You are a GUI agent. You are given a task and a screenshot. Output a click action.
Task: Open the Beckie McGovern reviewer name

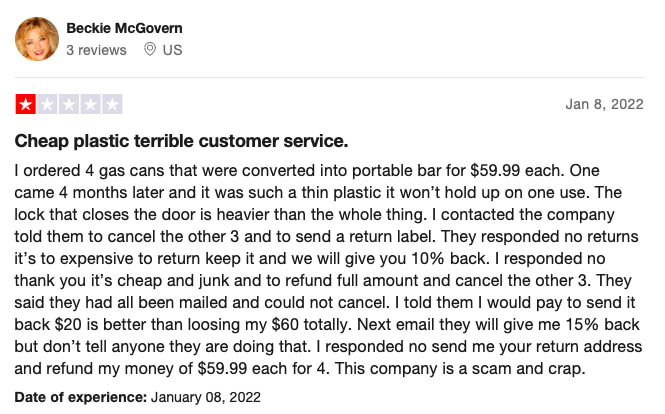pos(124,28)
